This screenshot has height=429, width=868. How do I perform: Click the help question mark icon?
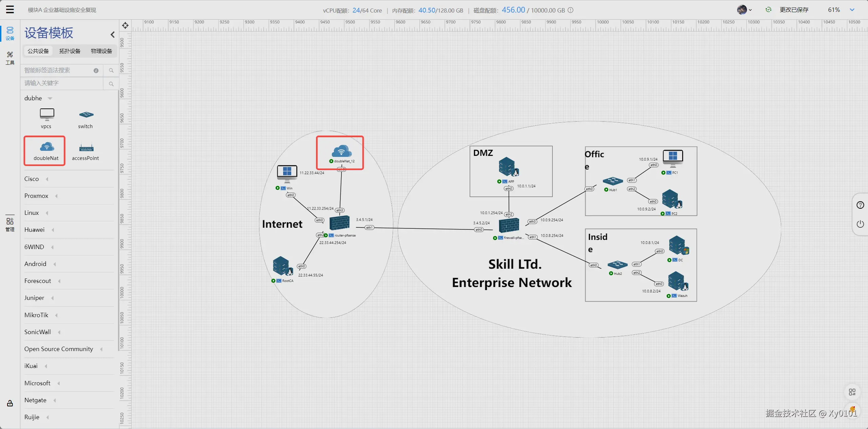pos(860,205)
